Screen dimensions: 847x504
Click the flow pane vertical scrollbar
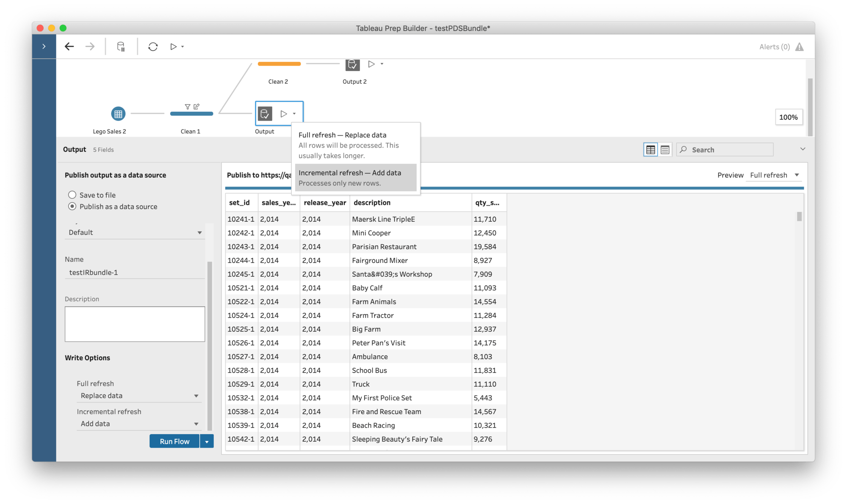[810, 107]
